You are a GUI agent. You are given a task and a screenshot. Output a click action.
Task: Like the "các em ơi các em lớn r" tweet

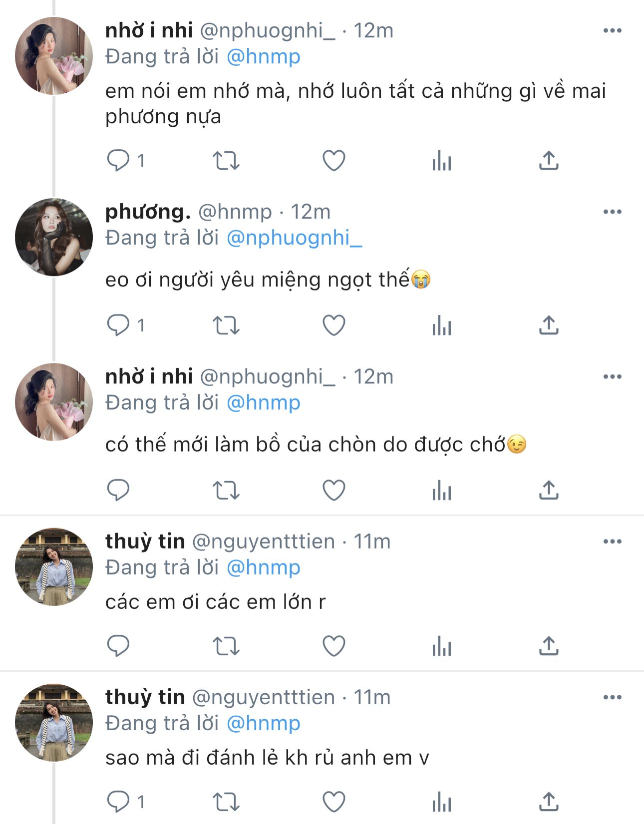coord(334,646)
